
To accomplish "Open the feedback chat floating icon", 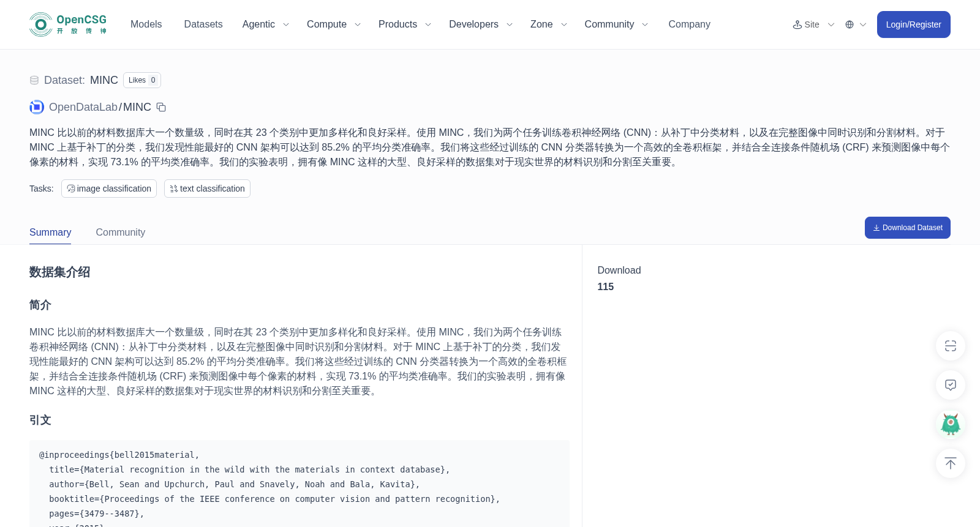I will [x=951, y=385].
